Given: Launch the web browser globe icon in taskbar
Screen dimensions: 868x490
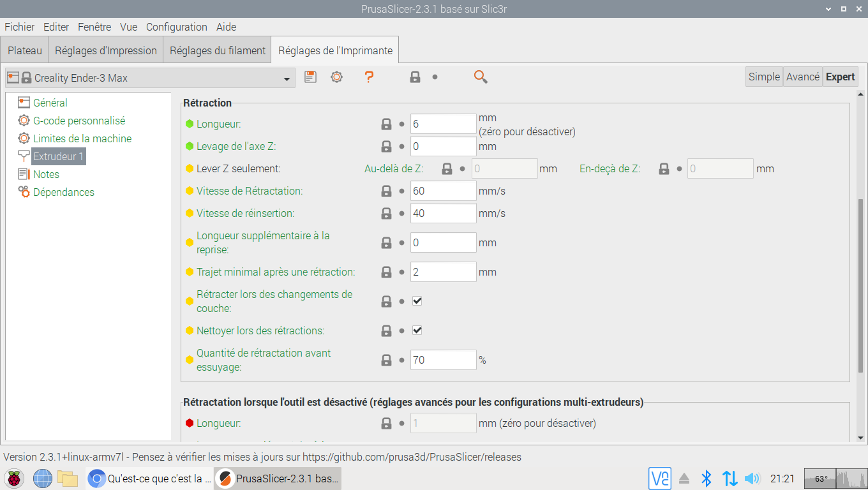Looking at the screenshot, I should point(42,478).
